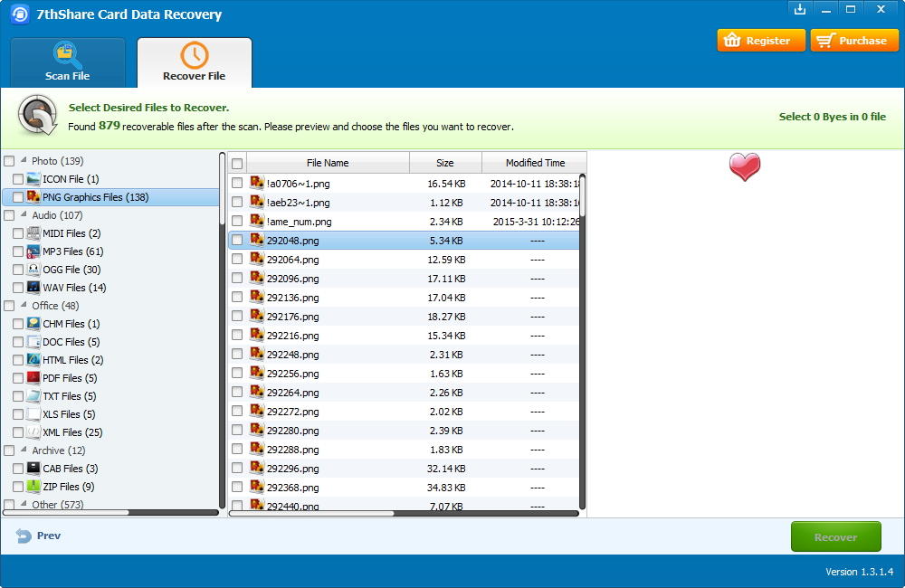Viewport: 905px width, 588px height.
Task: Sort by the File Name column header
Action: click(328, 163)
